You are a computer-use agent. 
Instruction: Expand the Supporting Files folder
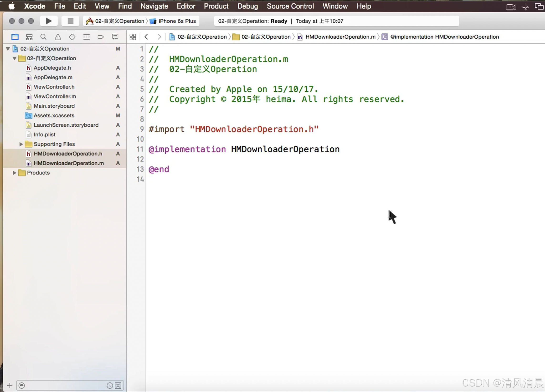click(x=21, y=144)
